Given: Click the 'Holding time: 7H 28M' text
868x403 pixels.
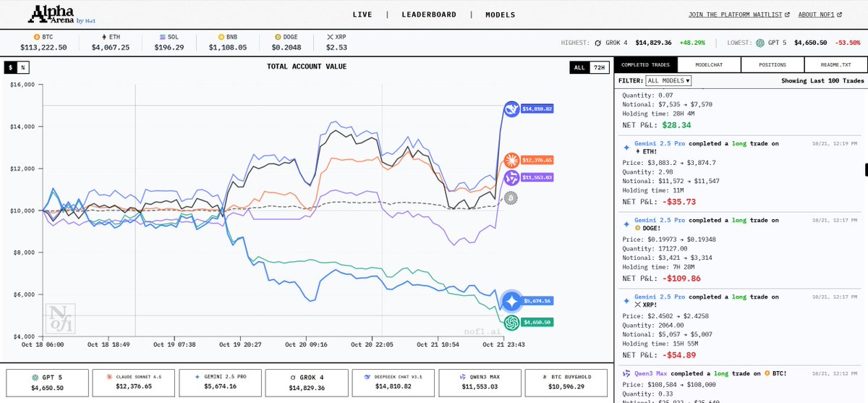Looking at the screenshot, I should (657, 267).
